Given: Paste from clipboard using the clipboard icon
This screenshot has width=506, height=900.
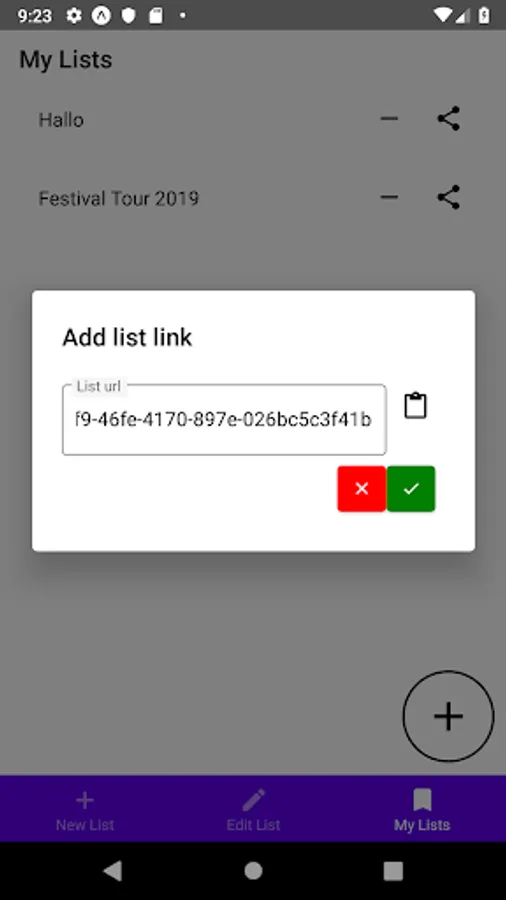Looking at the screenshot, I should click(x=415, y=406).
